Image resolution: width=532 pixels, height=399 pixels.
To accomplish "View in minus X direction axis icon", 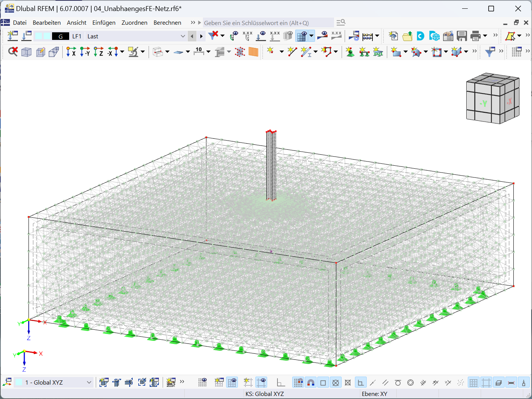I will [x=112, y=52].
